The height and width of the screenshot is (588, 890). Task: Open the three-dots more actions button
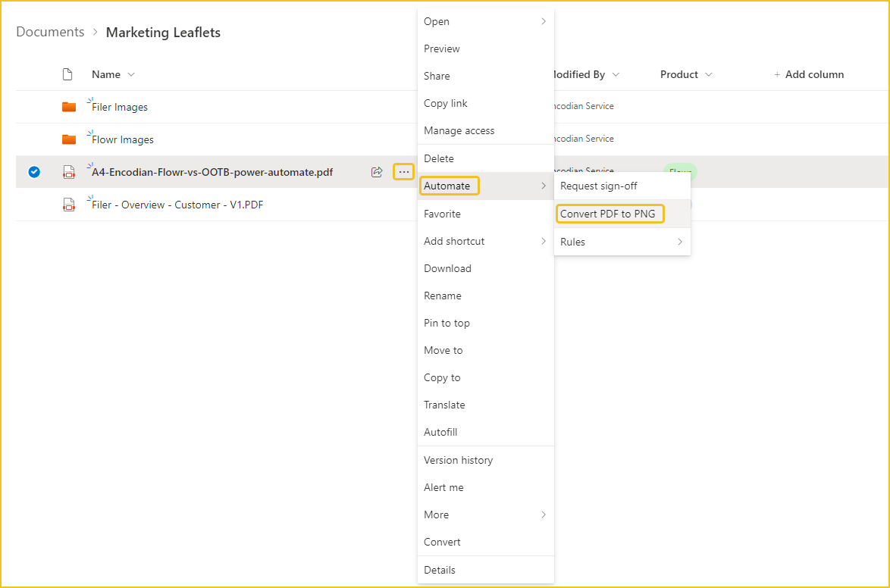point(403,172)
